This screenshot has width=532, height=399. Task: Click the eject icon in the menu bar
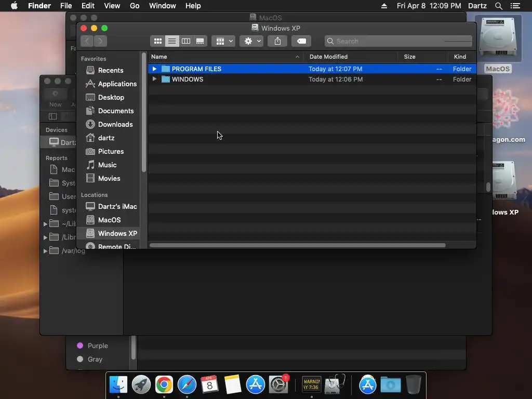[384, 6]
